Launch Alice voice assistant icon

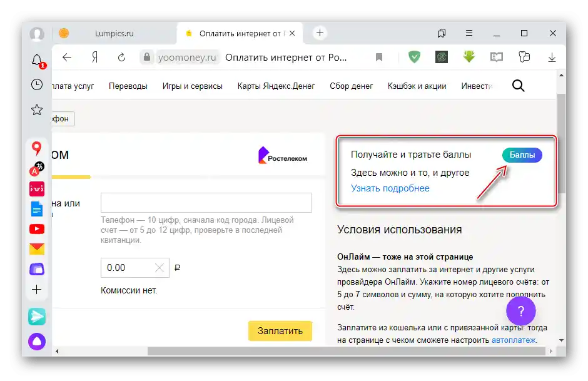pos(37,342)
